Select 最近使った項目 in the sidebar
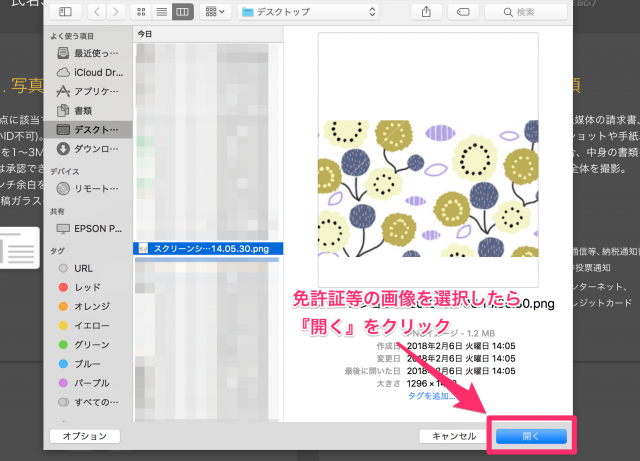The width and height of the screenshot is (640, 461). [x=88, y=53]
